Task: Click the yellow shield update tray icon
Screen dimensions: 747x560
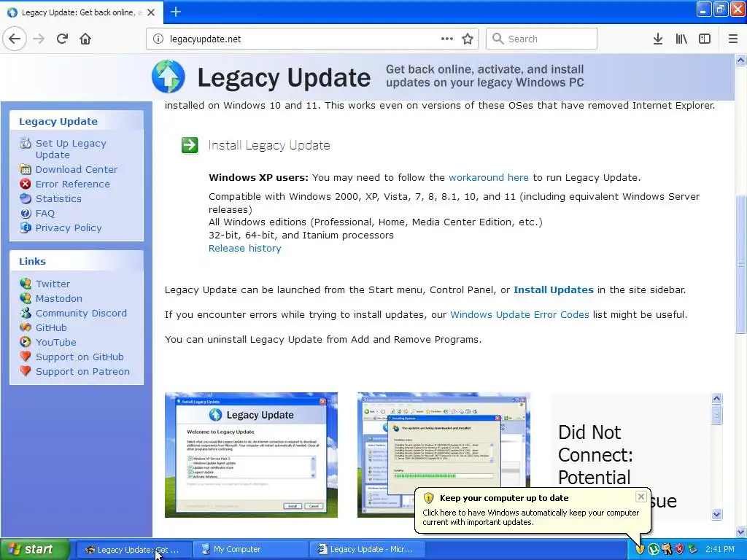Action: click(640, 549)
